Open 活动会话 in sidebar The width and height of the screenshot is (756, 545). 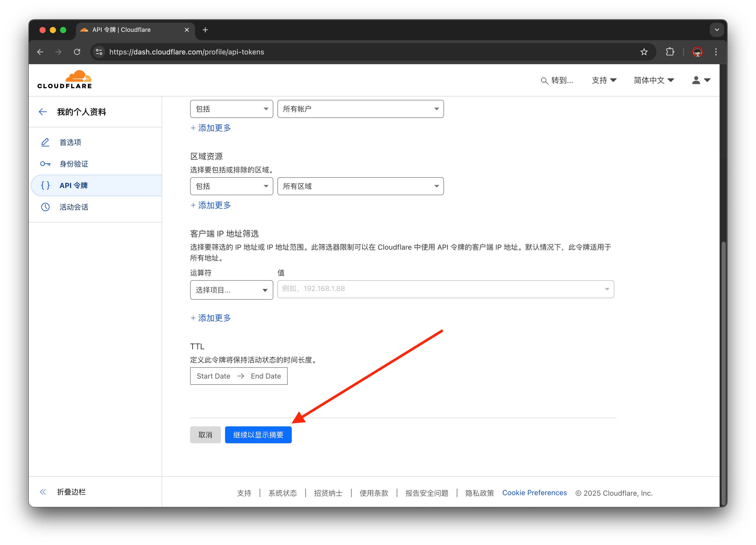[74, 207]
